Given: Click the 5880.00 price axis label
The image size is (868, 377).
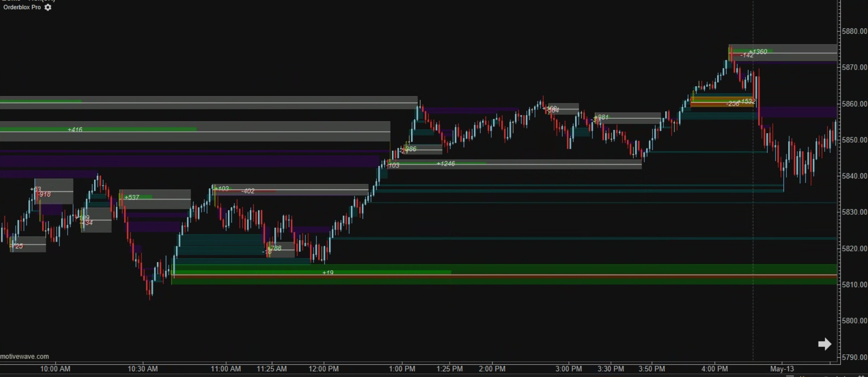Looking at the screenshot, I should coord(854,31).
